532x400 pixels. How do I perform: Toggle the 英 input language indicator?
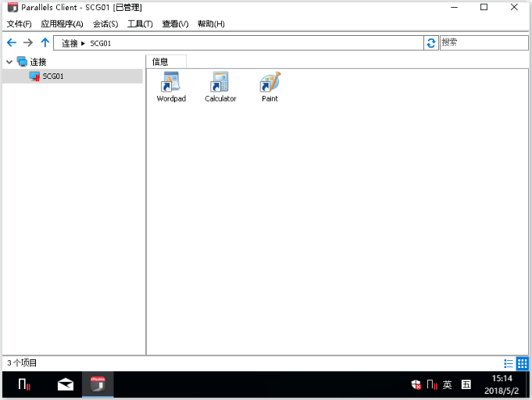coord(447,384)
